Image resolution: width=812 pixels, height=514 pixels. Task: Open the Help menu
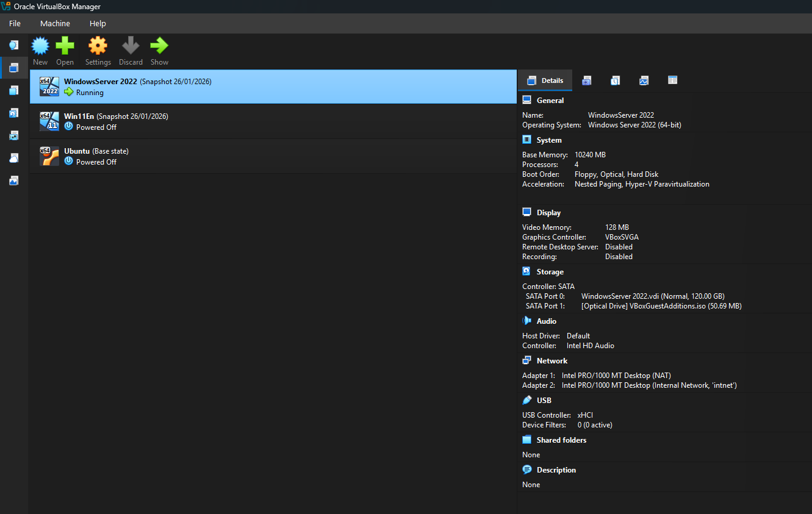98,23
